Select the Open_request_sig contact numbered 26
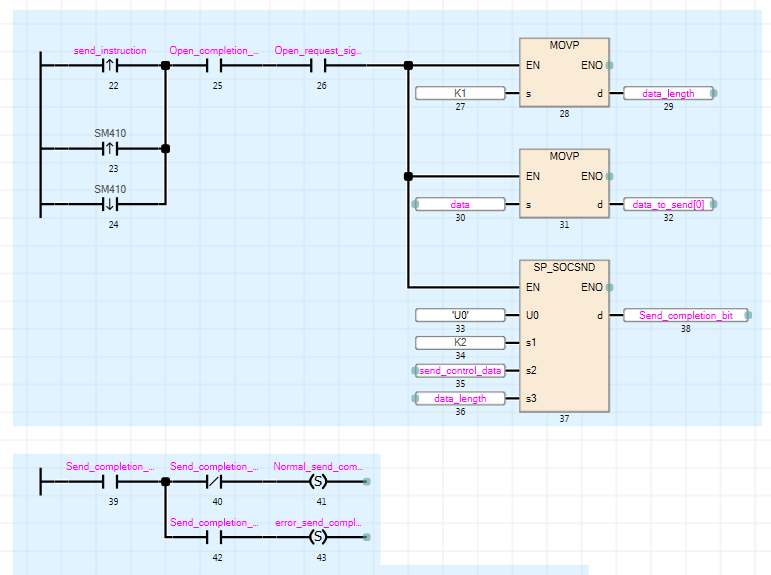Viewport: 771px width, 575px height. [x=319, y=66]
